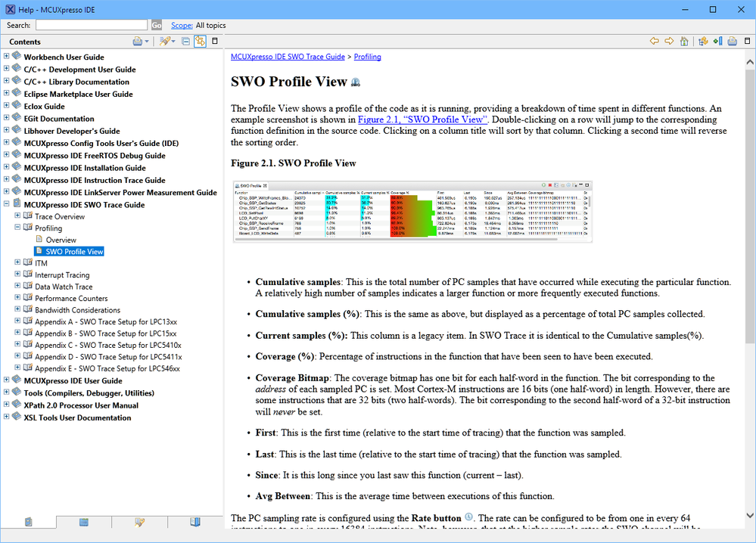Expand the Eclox Guide node
The width and height of the screenshot is (756, 543).
click(x=6, y=105)
